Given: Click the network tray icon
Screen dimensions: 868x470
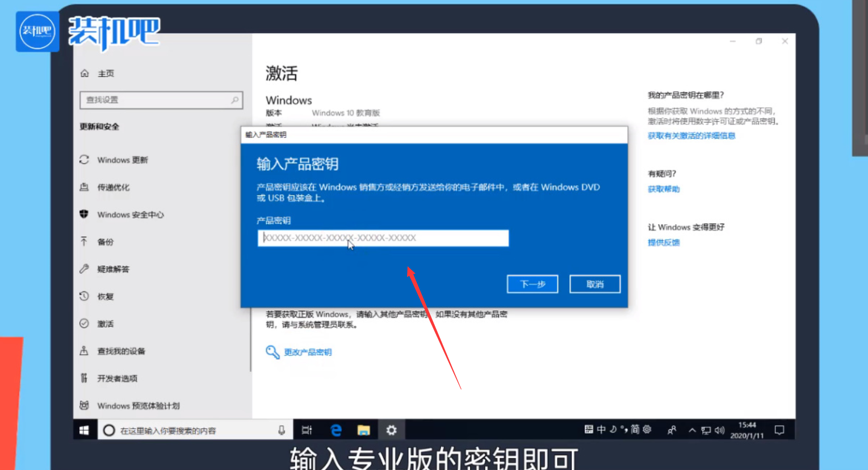Looking at the screenshot, I should click(706, 430).
